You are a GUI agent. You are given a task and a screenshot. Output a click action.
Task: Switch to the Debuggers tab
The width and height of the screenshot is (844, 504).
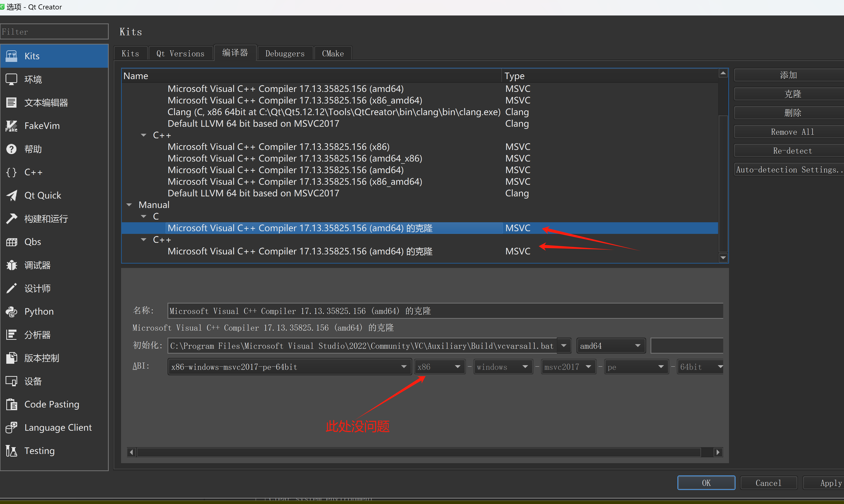[x=285, y=54]
